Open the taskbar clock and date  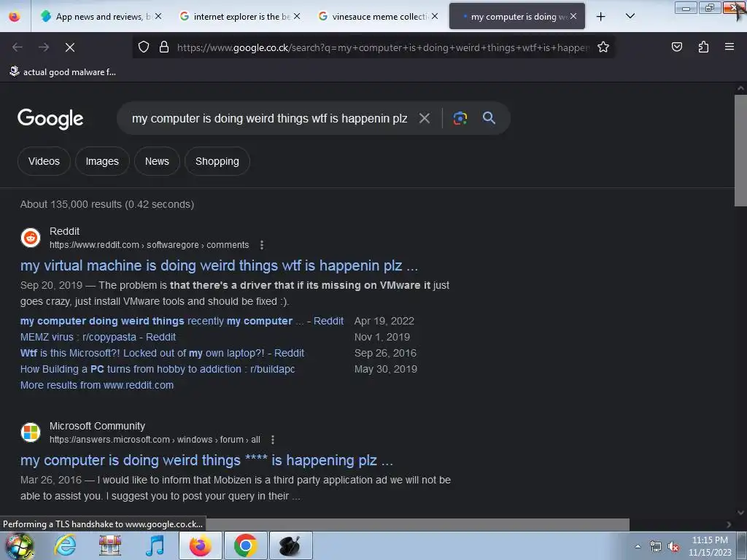[710, 546]
